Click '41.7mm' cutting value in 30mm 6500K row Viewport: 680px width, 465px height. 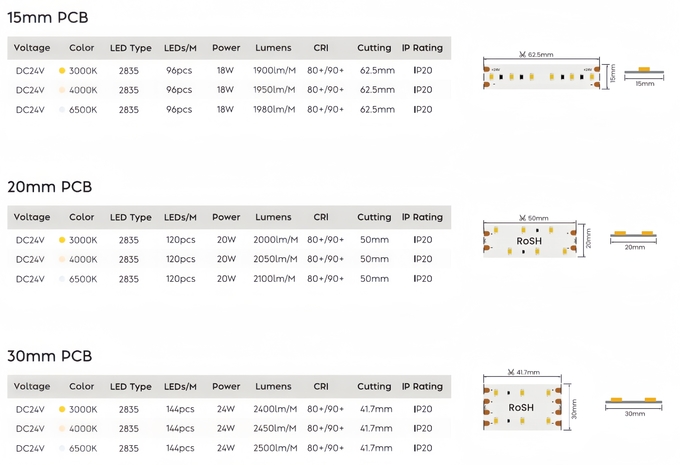(376, 448)
